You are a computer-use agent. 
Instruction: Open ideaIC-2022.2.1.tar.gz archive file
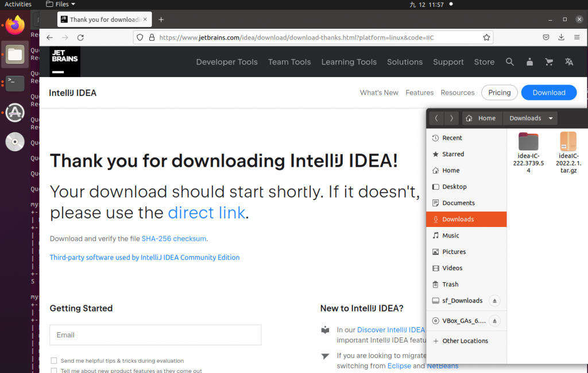[x=568, y=152]
